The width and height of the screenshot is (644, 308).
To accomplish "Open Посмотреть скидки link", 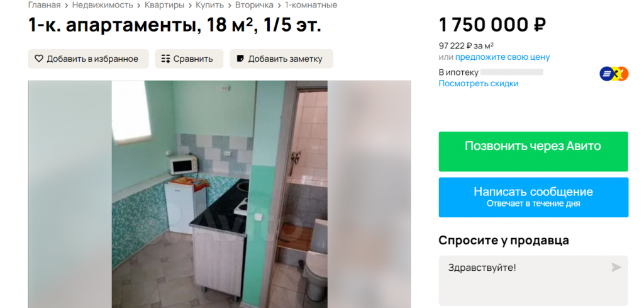I will pyautogui.click(x=479, y=84).
